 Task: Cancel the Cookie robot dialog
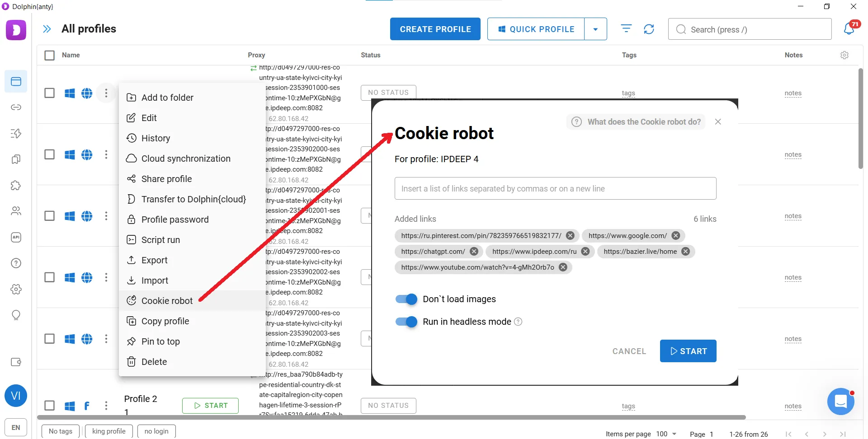click(x=629, y=351)
